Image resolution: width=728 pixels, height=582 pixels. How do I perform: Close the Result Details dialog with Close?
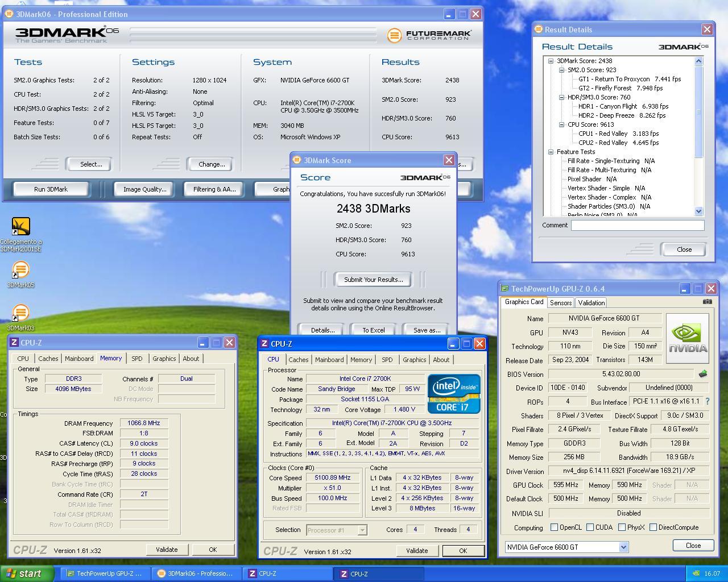pyautogui.click(x=684, y=250)
